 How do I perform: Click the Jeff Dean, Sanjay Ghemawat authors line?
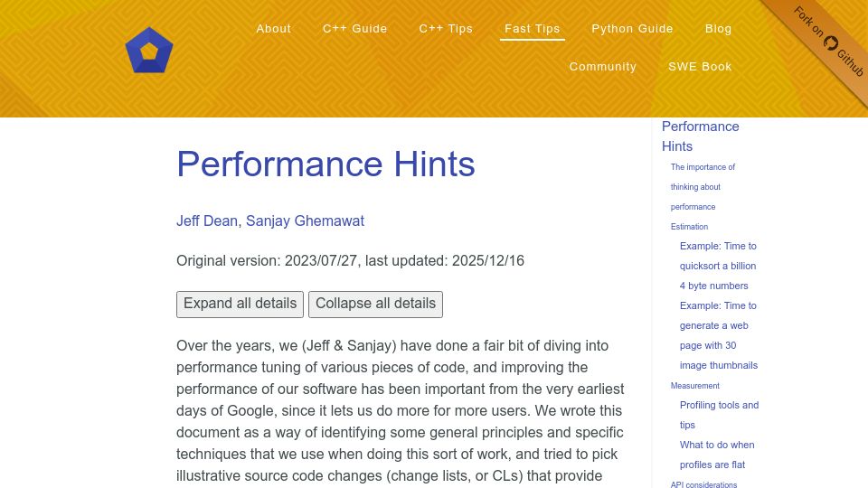(270, 221)
